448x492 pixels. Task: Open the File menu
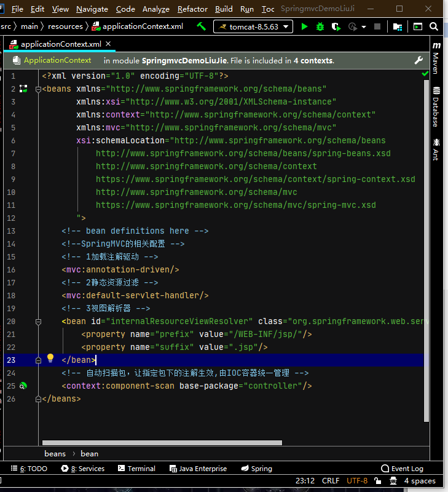(x=17, y=9)
